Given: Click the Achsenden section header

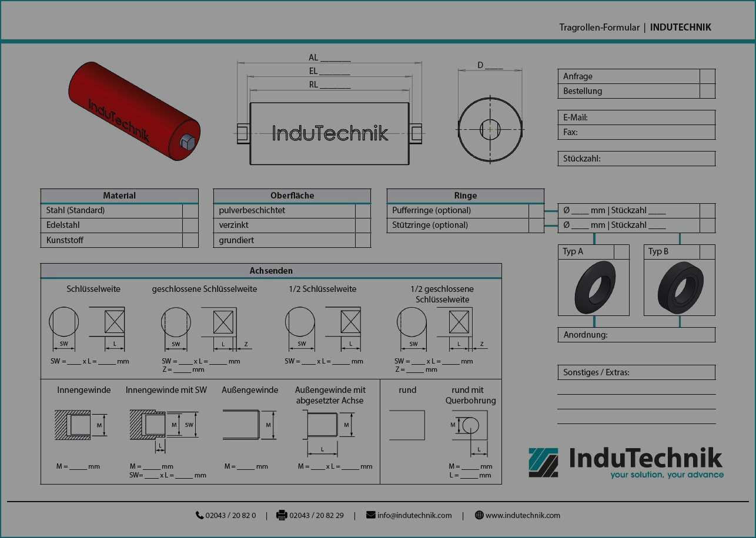Looking at the screenshot, I should tap(271, 271).
